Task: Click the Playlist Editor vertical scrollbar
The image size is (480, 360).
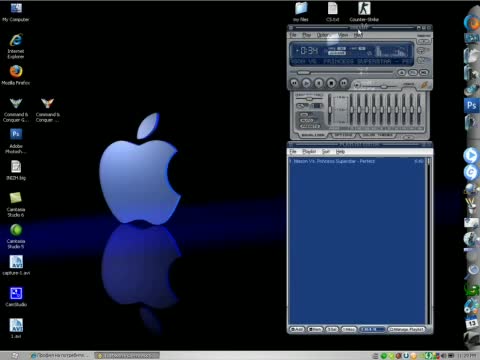Action: tap(429, 241)
